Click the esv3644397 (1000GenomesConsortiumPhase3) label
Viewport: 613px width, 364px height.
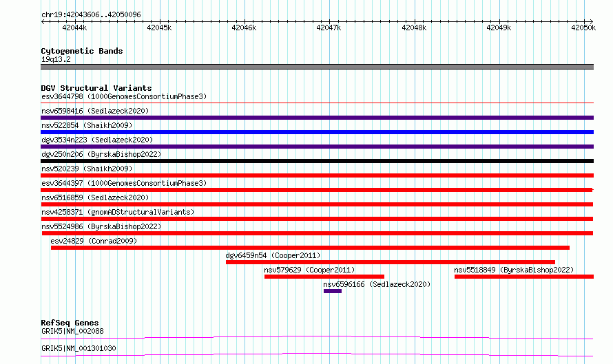point(124,183)
